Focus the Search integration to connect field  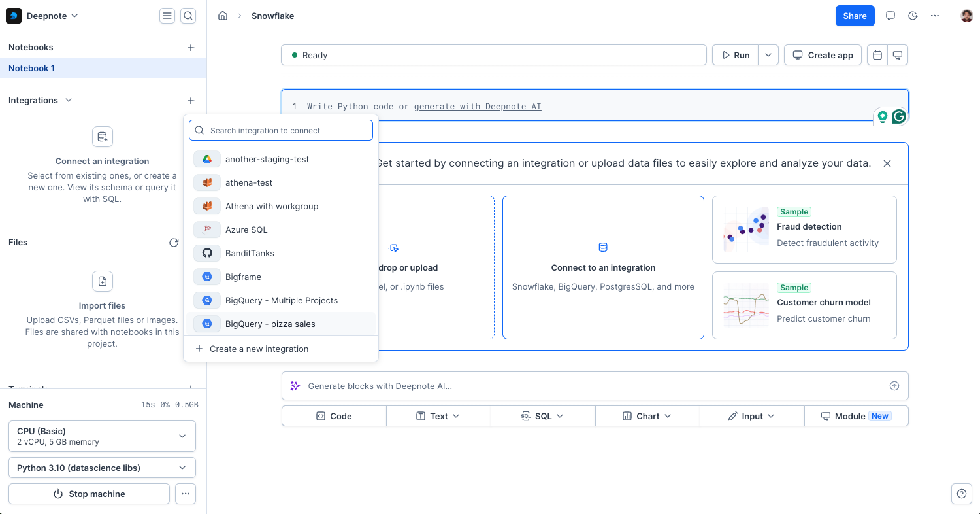pos(281,130)
